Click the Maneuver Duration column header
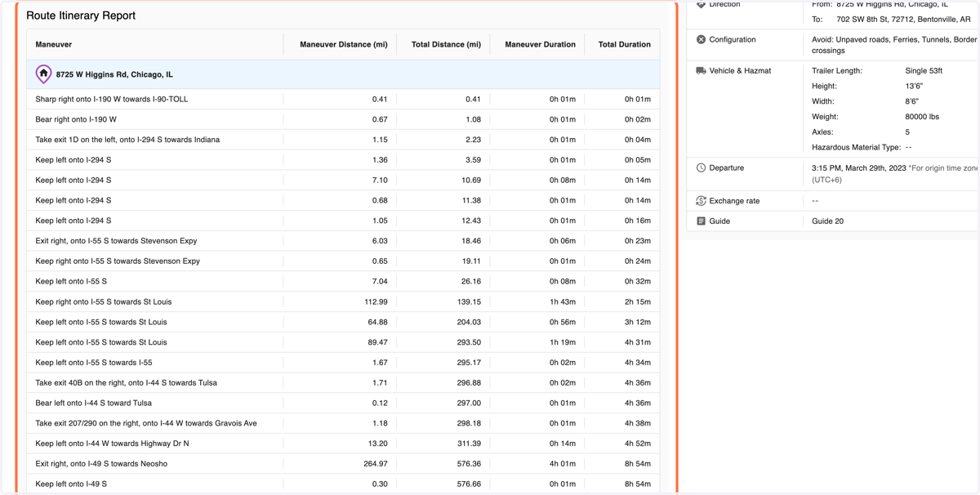Screen dimensions: 980x495 (x=540, y=44)
